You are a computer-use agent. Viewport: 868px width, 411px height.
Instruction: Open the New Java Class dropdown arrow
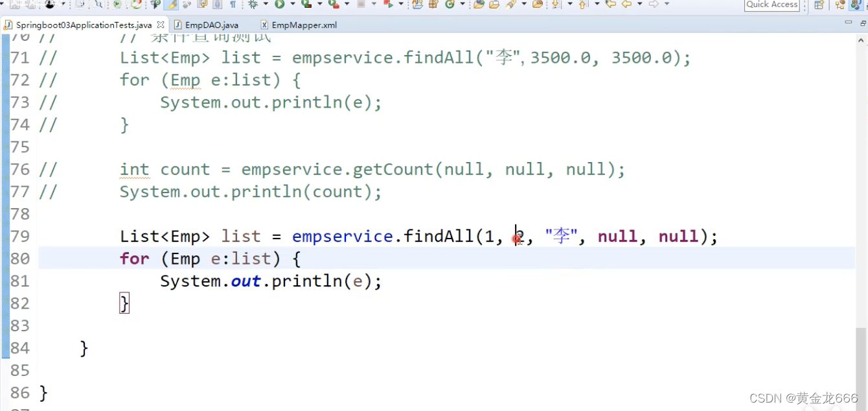click(x=463, y=4)
